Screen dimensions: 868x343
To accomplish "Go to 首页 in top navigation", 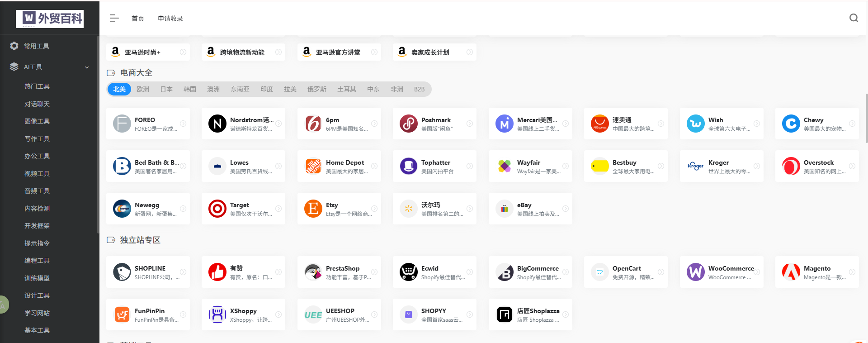I will 138,19.
